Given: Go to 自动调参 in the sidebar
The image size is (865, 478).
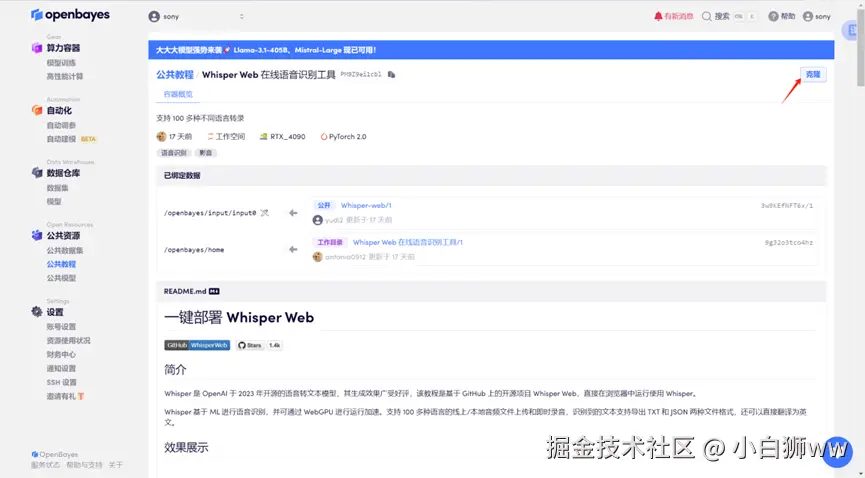Looking at the screenshot, I should 61,125.
